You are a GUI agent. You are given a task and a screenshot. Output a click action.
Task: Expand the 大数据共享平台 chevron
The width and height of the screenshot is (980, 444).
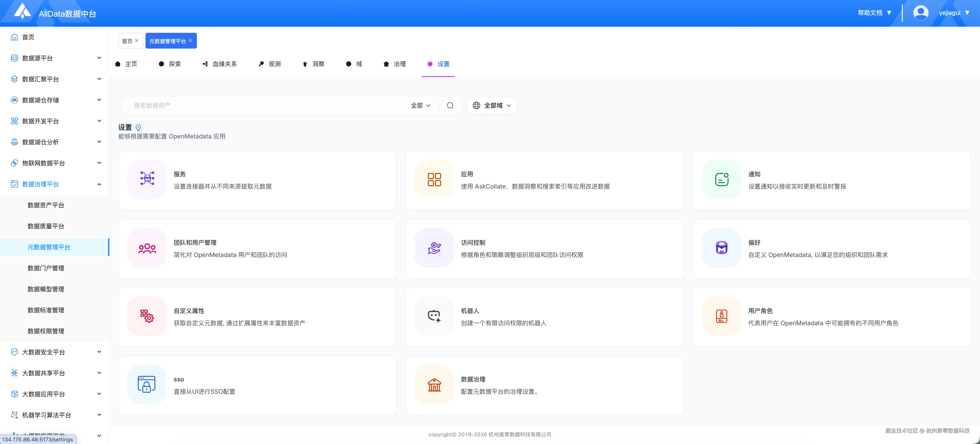[x=99, y=373]
